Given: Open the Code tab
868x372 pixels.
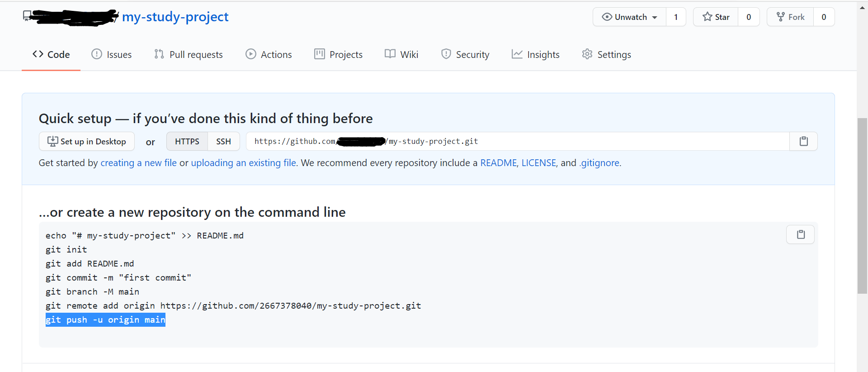Looking at the screenshot, I should coord(51,54).
